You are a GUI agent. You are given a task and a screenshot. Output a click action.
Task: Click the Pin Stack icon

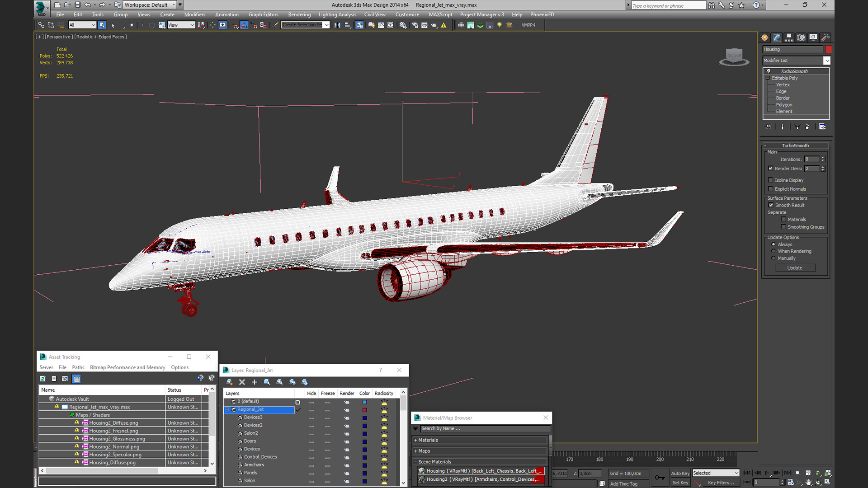click(768, 127)
